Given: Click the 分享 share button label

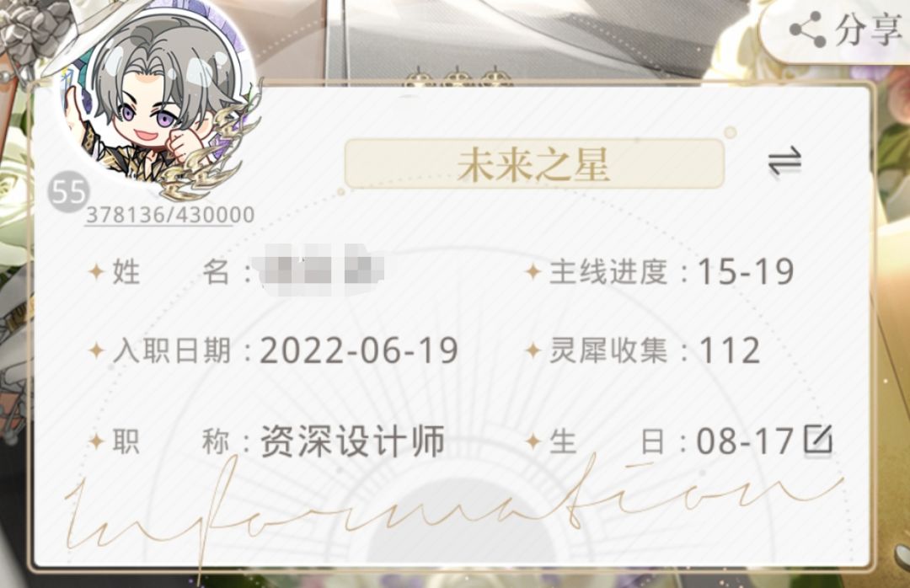Looking at the screenshot, I should [x=868, y=29].
